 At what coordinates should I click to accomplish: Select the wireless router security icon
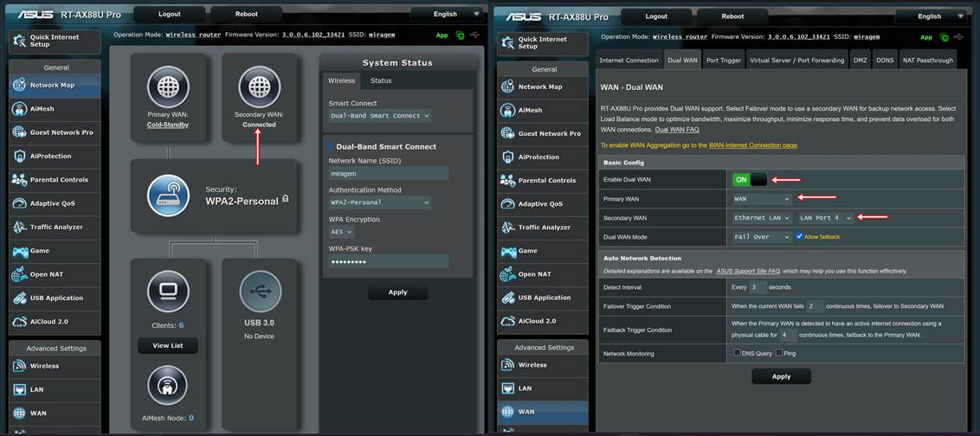[168, 196]
